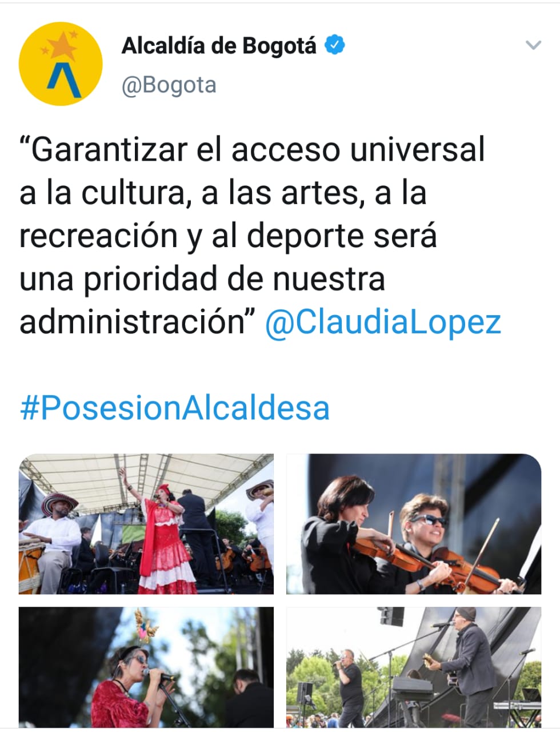Open the Alcaldía de Bogotá profile avatar

(x=61, y=63)
